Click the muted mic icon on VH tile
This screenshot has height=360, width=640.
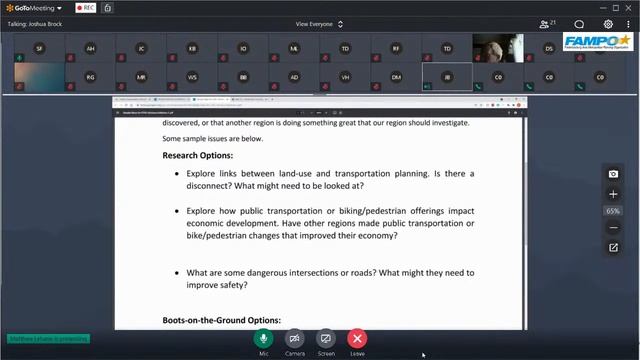coord(325,87)
